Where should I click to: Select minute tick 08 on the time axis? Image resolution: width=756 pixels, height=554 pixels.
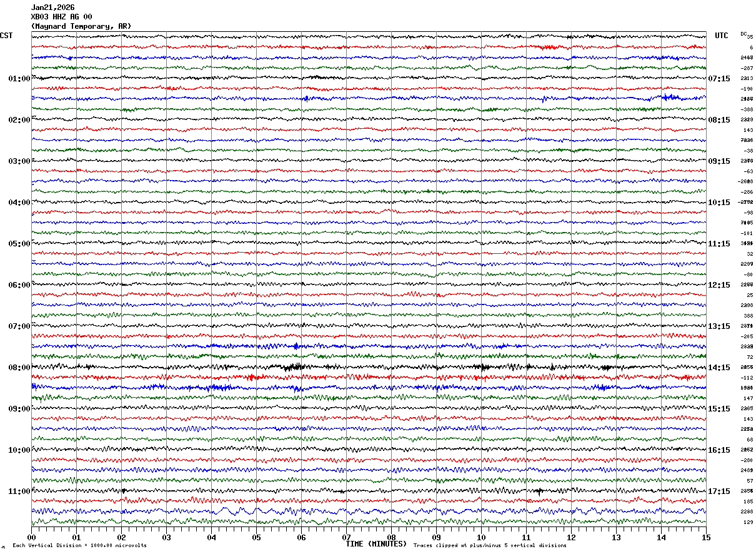[x=391, y=537]
